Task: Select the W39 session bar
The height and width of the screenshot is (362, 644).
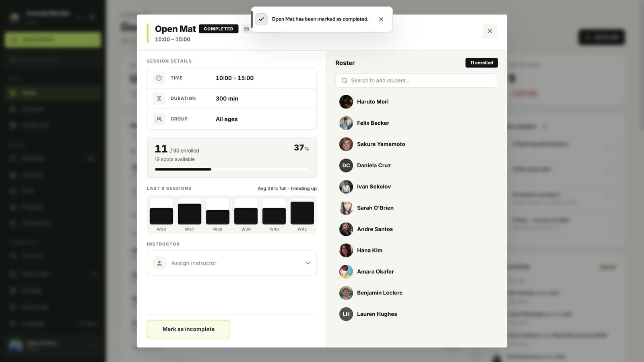Action: click(x=246, y=212)
